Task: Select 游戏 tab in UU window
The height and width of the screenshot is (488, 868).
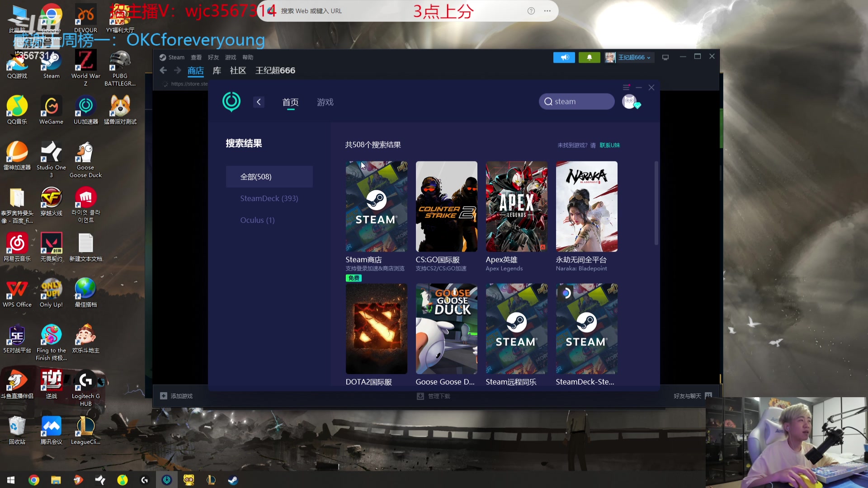Action: [x=325, y=102]
